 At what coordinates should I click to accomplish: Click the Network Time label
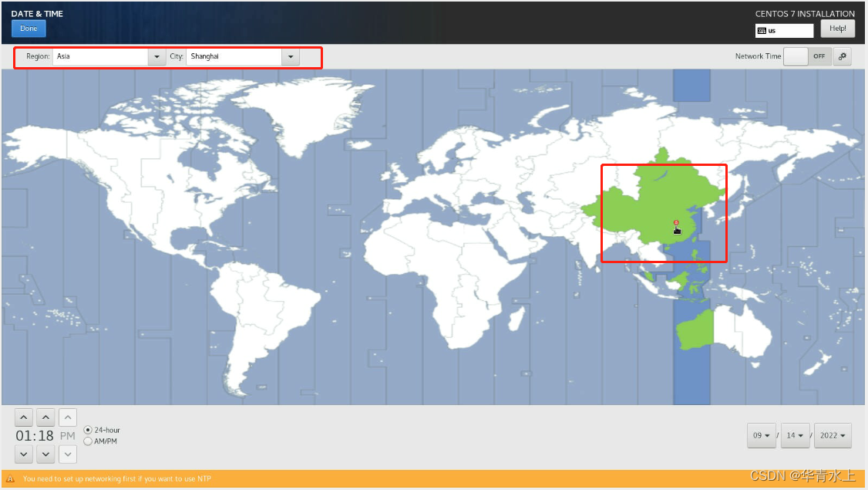tap(758, 56)
